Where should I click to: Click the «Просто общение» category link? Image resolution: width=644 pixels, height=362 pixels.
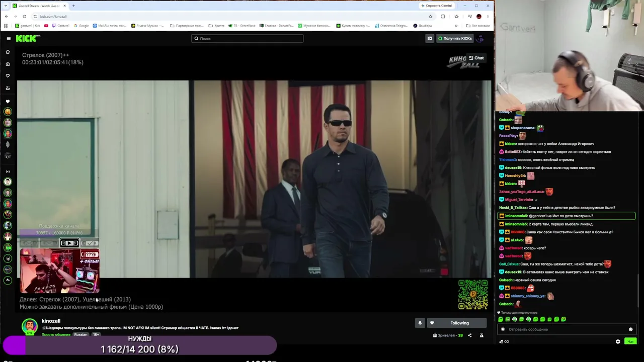pyautogui.click(x=56, y=334)
